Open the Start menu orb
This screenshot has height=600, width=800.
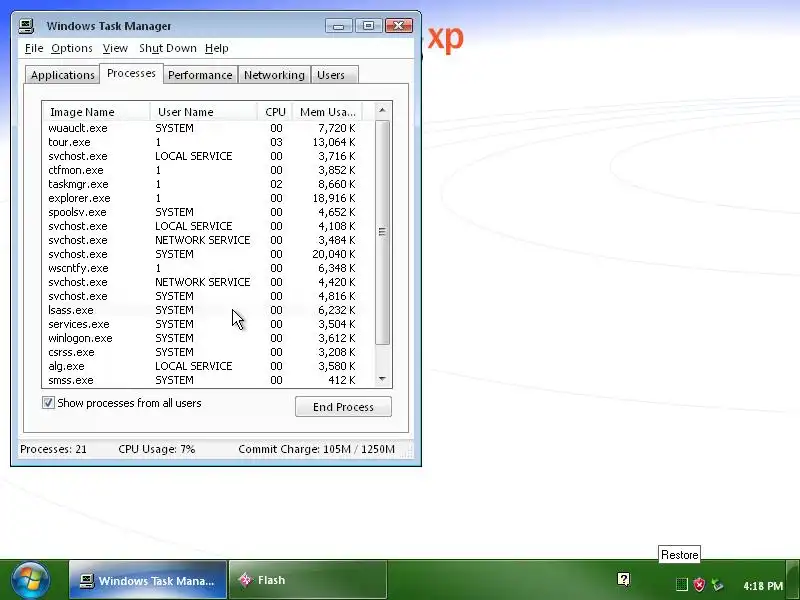click(x=30, y=580)
